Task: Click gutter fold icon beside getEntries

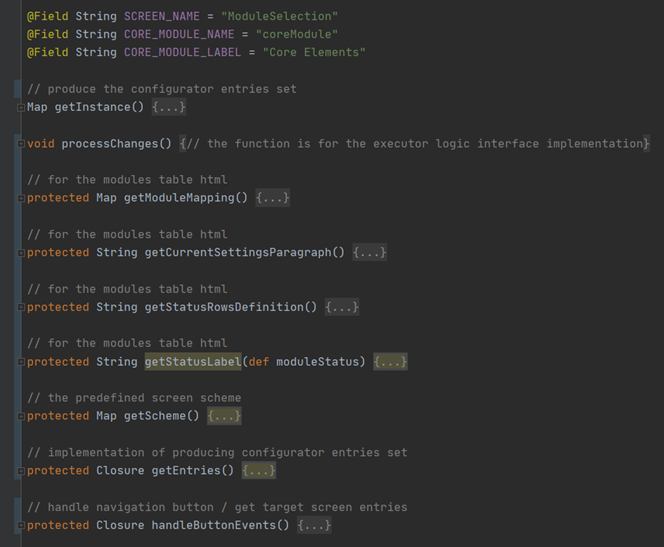Action: [21, 471]
